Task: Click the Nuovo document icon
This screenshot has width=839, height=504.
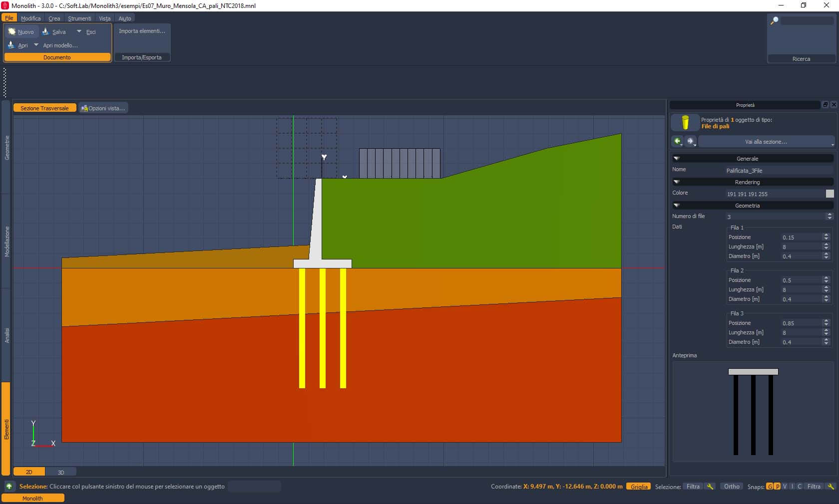Action: pos(11,32)
